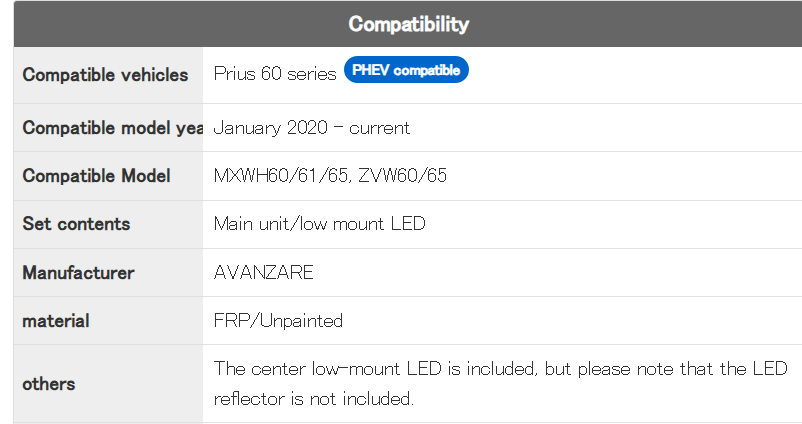Screen dimensions: 802x424
Task: Select the Set contents row label
Action: coord(76,224)
